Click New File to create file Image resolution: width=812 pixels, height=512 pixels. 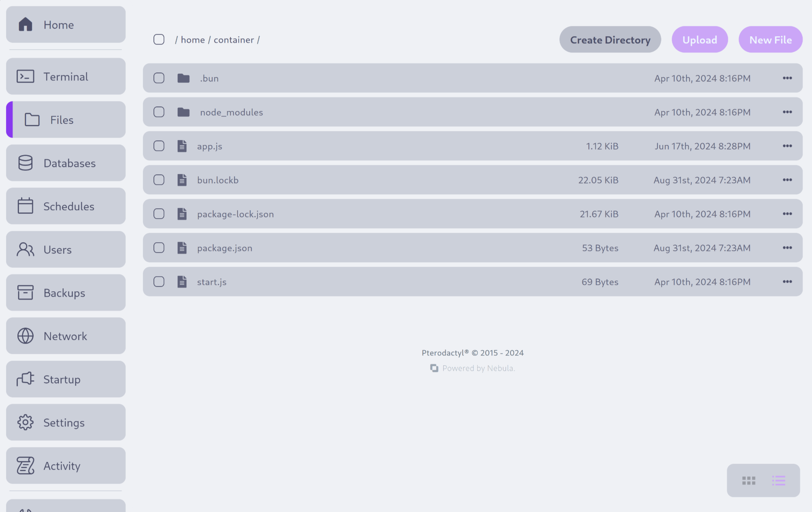(x=770, y=39)
